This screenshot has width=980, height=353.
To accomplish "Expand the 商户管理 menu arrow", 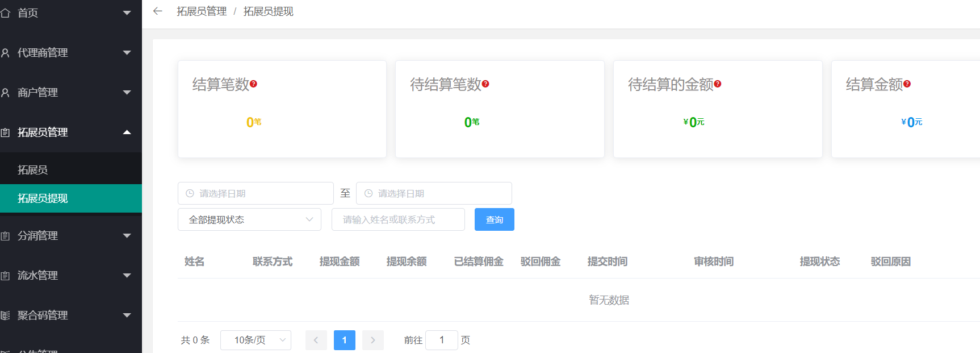I will [x=127, y=92].
